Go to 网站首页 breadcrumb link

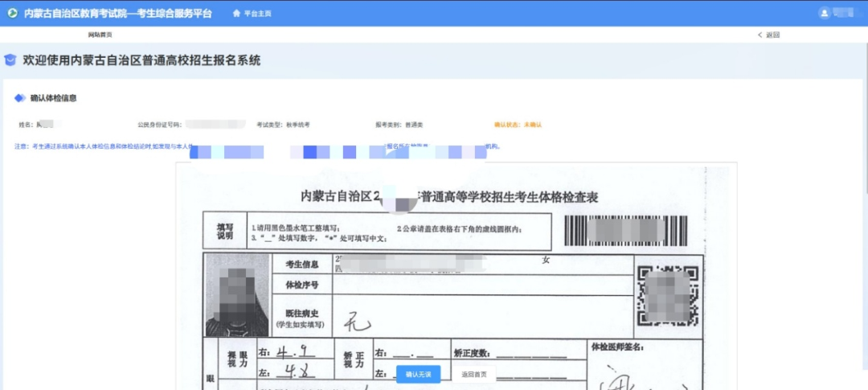[100, 35]
